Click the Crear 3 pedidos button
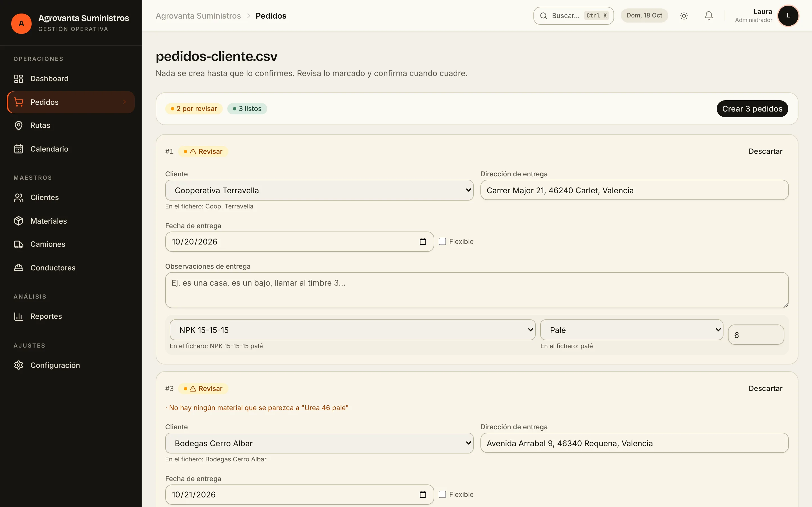Image resolution: width=812 pixels, height=507 pixels. (x=752, y=109)
